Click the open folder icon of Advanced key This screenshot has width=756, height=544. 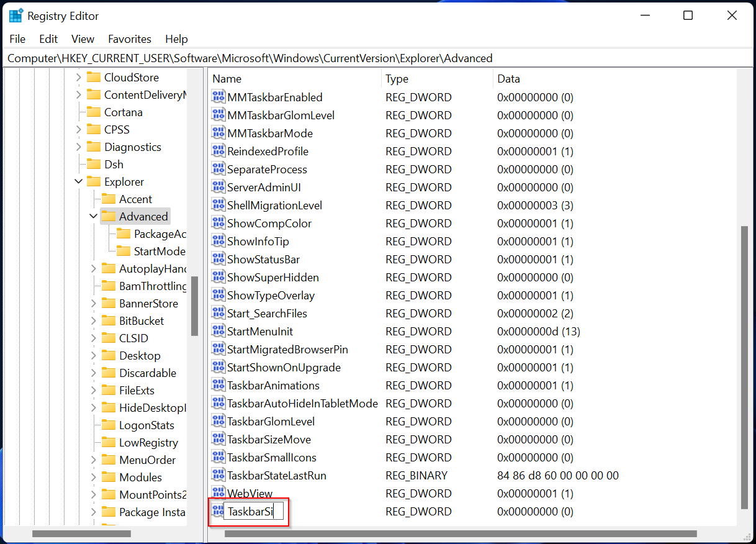109,216
